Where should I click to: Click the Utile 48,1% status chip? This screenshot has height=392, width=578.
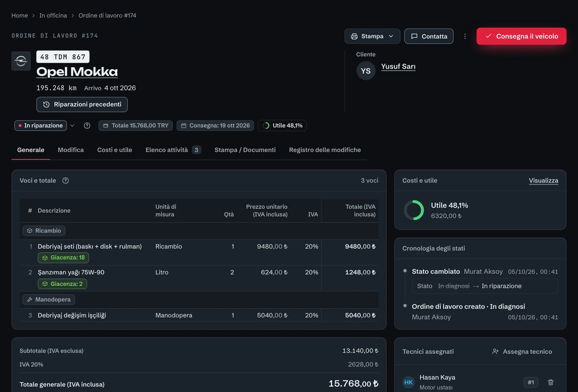point(282,126)
